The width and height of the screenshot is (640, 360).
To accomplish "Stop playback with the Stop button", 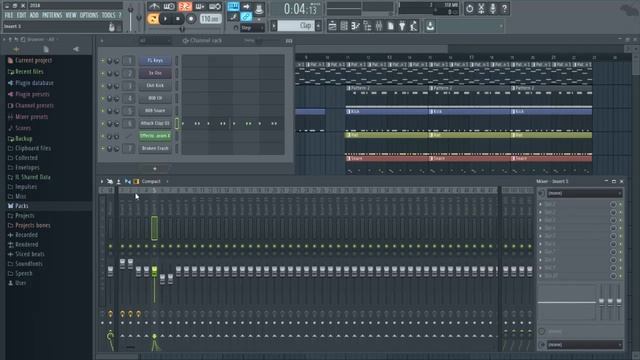I will [x=178, y=19].
